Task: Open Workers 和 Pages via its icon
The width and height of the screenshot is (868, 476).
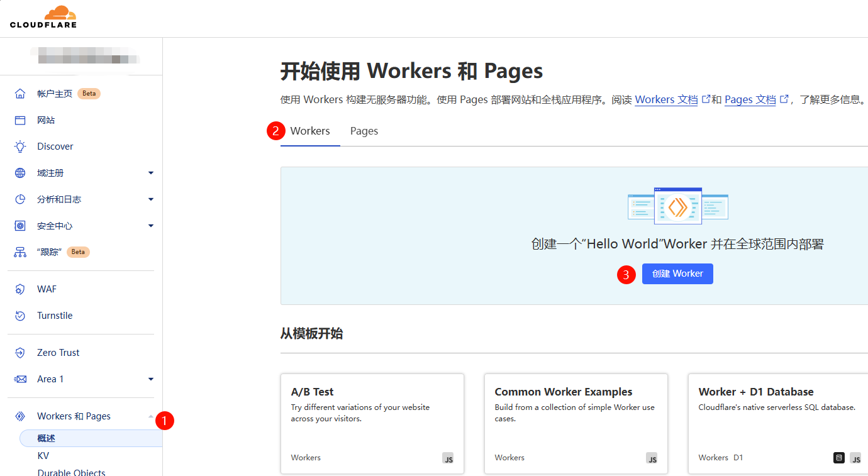Action: pos(19,416)
